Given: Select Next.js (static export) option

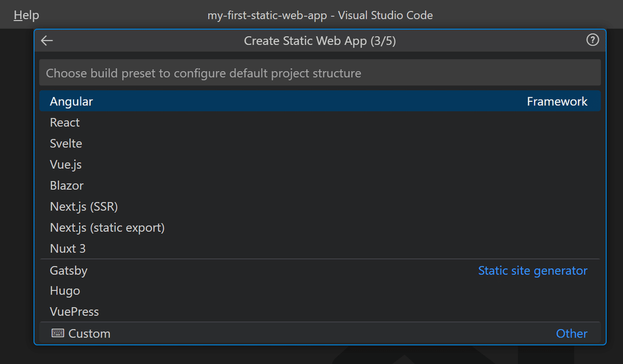Looking at the screenshot, I should pos(107,227).
